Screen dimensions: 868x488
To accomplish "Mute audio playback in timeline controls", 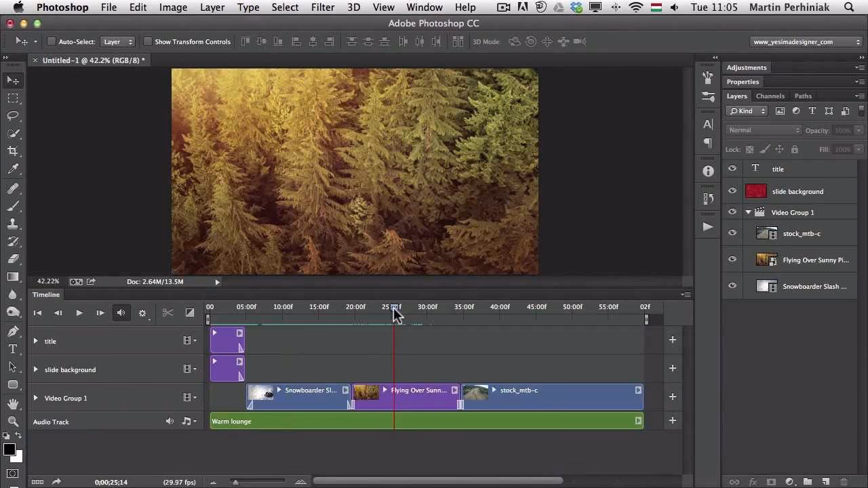I will pyautogui.click(x=121, y=312).
